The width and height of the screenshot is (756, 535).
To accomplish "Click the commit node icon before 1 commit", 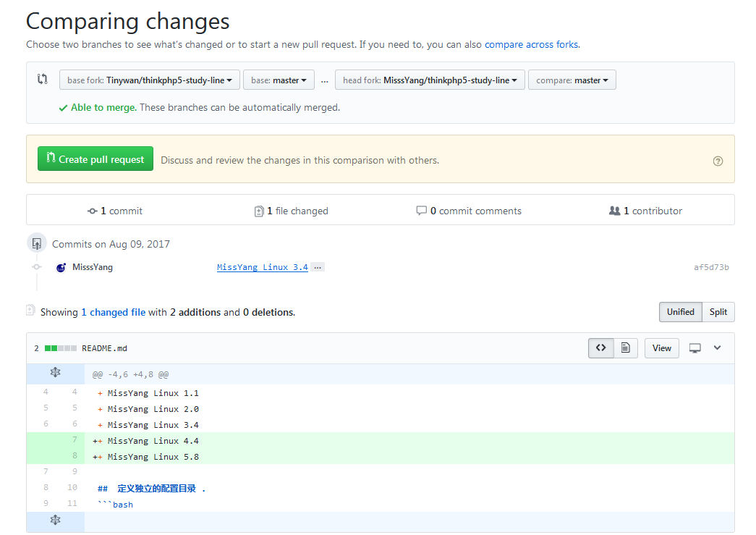I will pyautogui.click(x=92, y=211).
